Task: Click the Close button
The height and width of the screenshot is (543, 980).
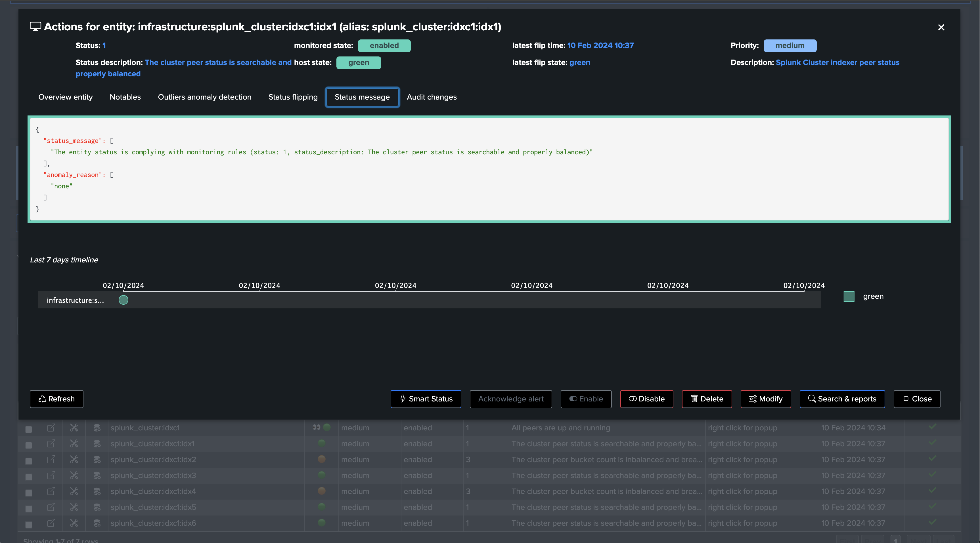Action: point(917,399)
